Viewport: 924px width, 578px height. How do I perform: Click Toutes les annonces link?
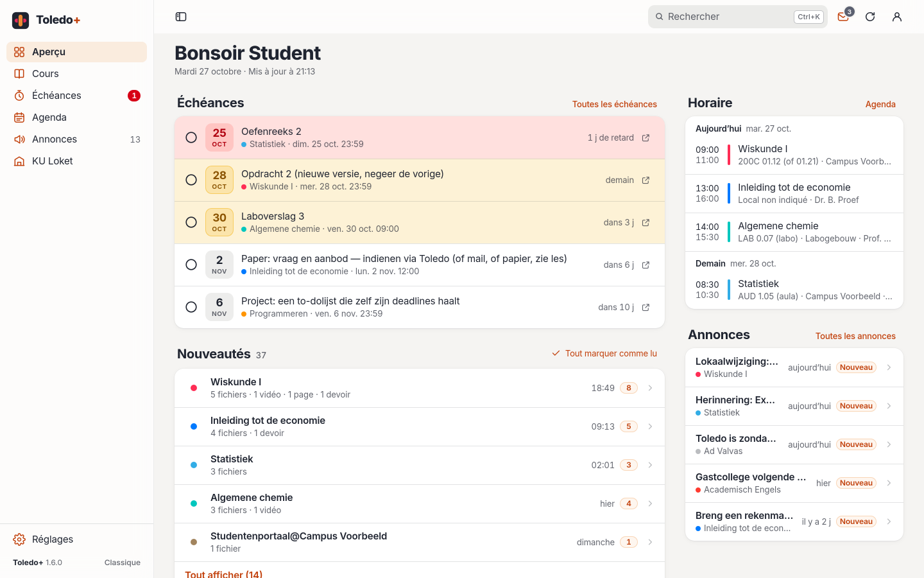[855, 336]
